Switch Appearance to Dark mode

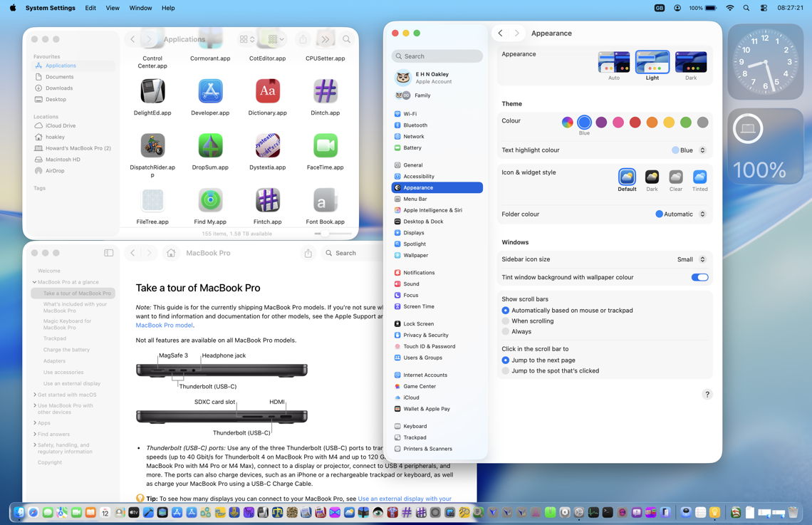[690, 63]
